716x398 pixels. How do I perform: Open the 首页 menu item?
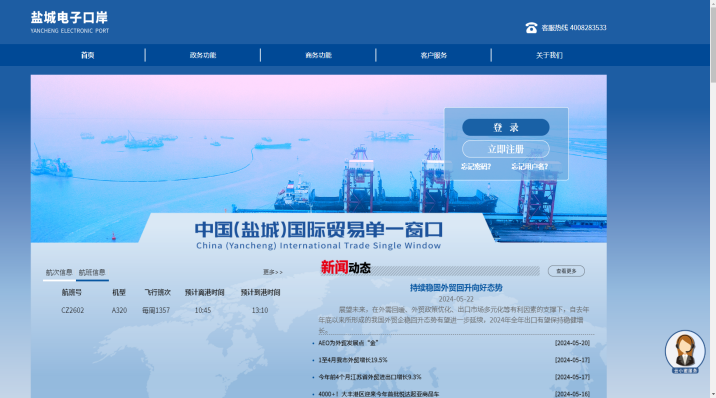pos(88,55)
